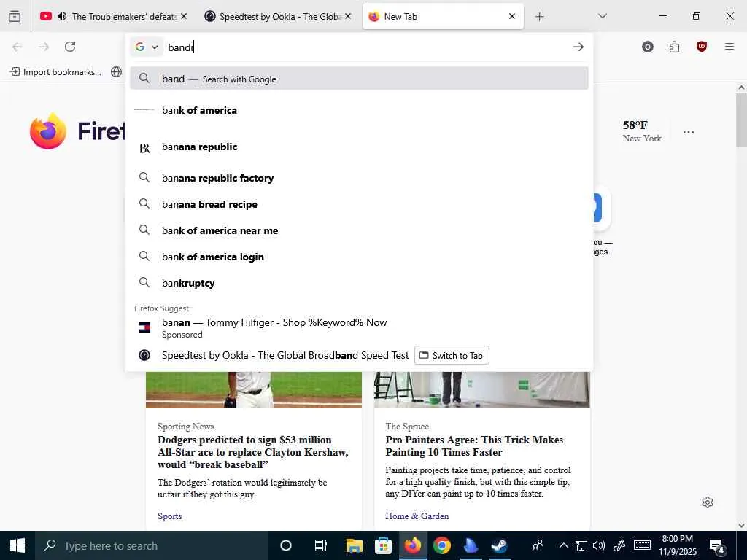This screenshot has height=560, width=747.
Task: Open the Dodgers predicted to sign article
Action: (253, 452)
